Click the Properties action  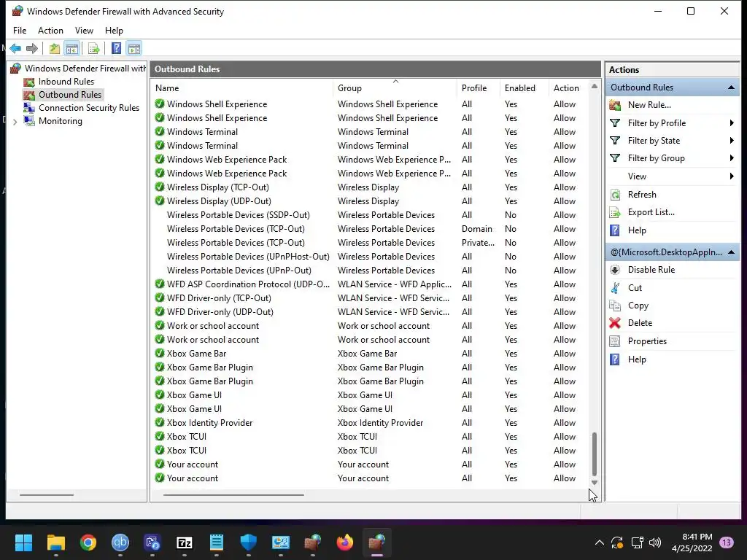coord(647,341)
